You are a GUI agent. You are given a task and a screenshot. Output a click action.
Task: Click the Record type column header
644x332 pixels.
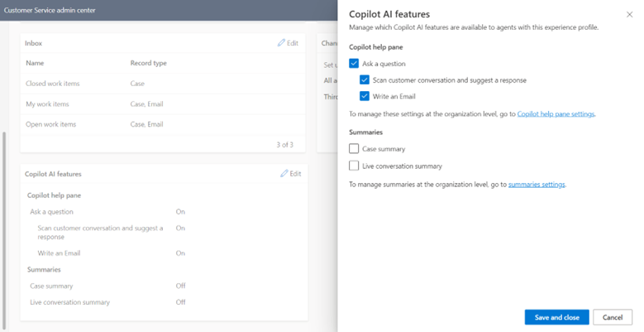149,63
